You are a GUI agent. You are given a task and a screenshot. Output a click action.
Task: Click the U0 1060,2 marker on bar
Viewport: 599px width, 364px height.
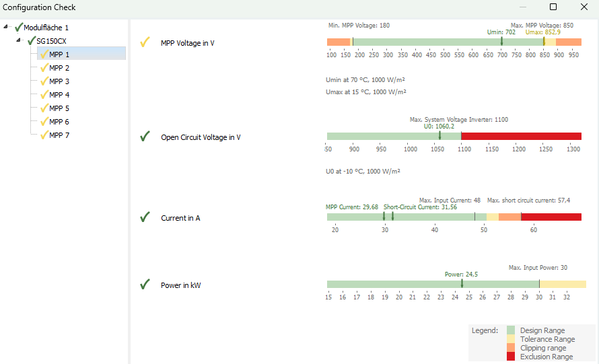pos(439,136)
